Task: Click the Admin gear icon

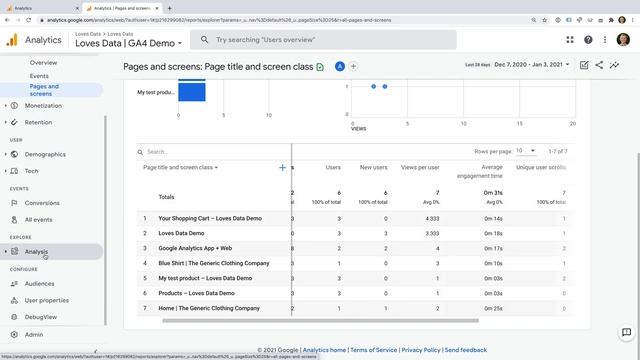Action: [x=14, y=334]
